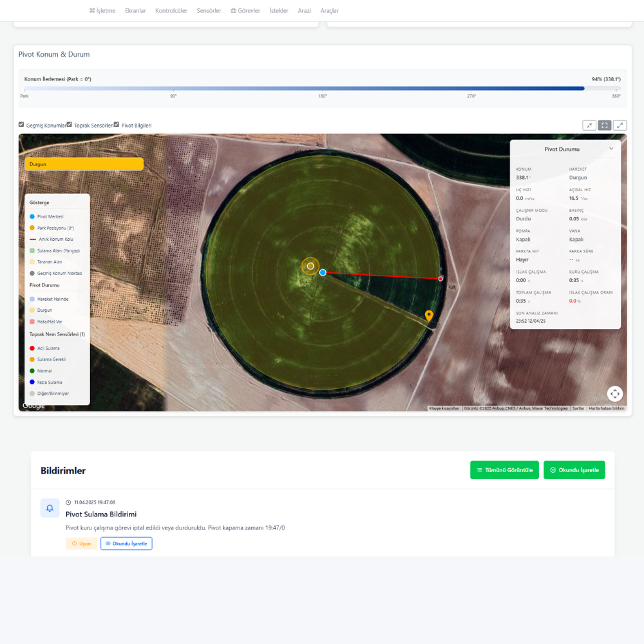Click the collapse map size icon

click(589, 125)
